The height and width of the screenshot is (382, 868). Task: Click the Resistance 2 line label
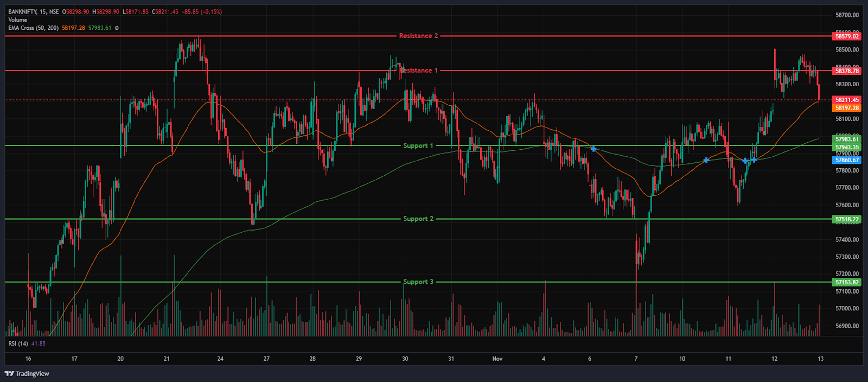pos(418,36)
